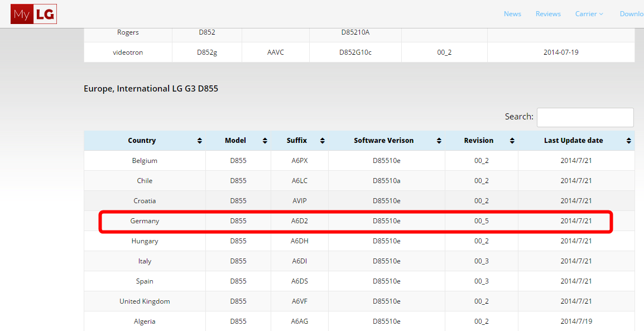644x331 pixels.
Task: Open the News page
Action: [512, 14]
